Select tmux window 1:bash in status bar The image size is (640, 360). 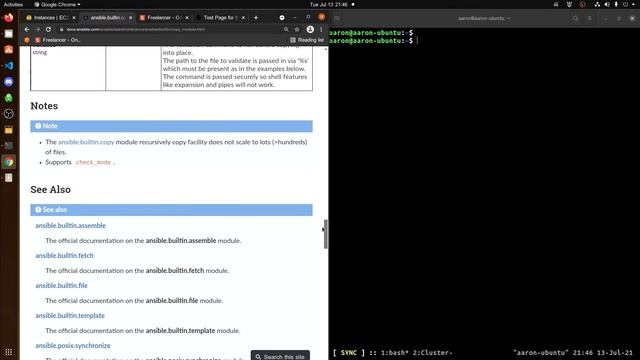[395, 353]
